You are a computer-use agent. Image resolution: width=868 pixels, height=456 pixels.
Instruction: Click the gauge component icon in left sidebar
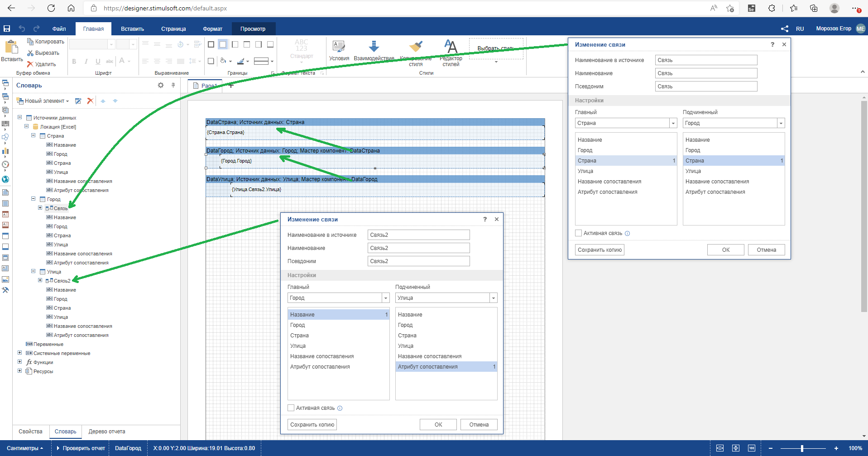click(5, 164)
